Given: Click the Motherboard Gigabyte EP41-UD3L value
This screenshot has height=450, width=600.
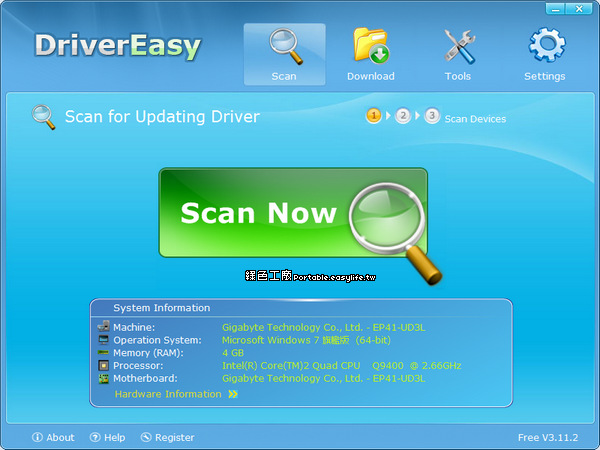Looking at the screenshot, I should coord(323,378).
